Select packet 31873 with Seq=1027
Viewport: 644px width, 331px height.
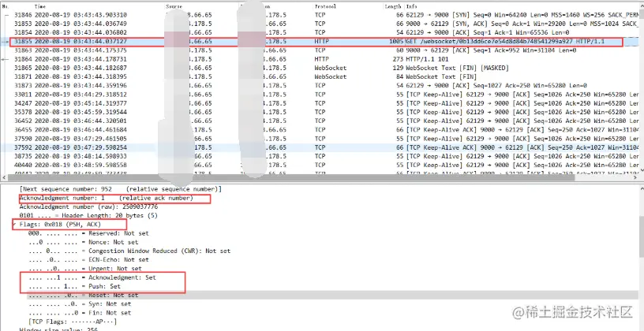click(320, 86)
